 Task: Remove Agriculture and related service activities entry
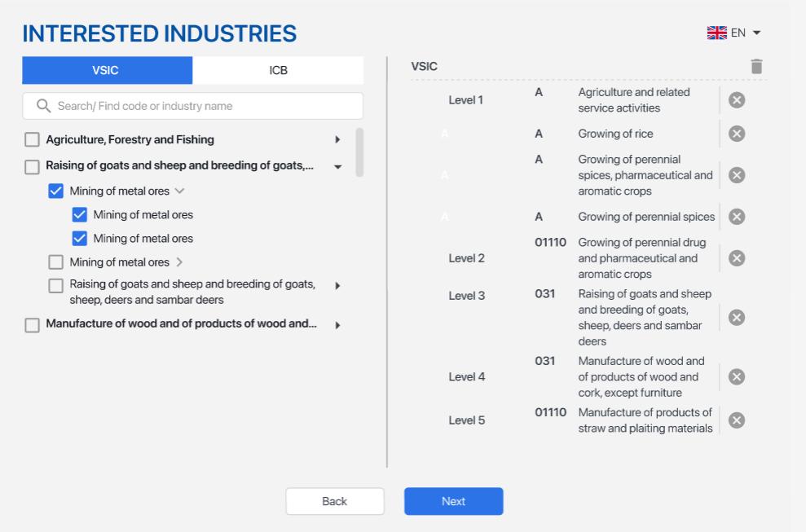[x=737, y=100]
